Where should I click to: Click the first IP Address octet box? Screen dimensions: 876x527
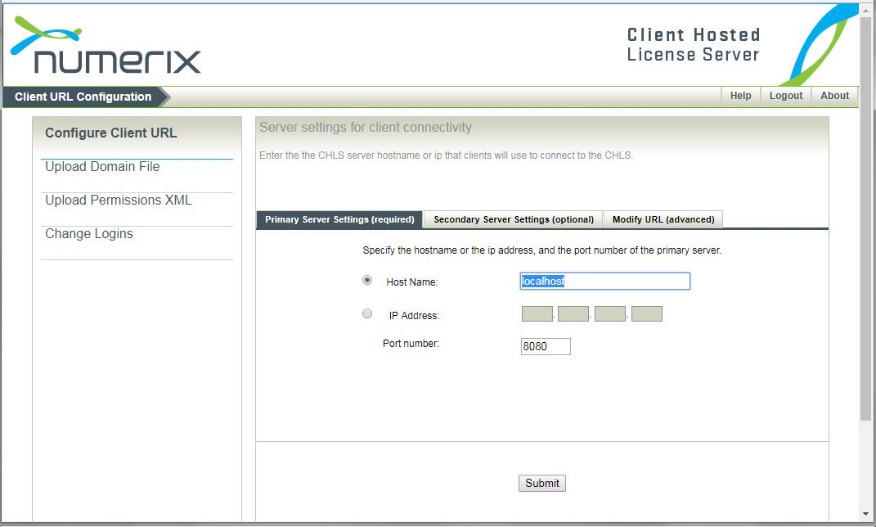[537, 314]
